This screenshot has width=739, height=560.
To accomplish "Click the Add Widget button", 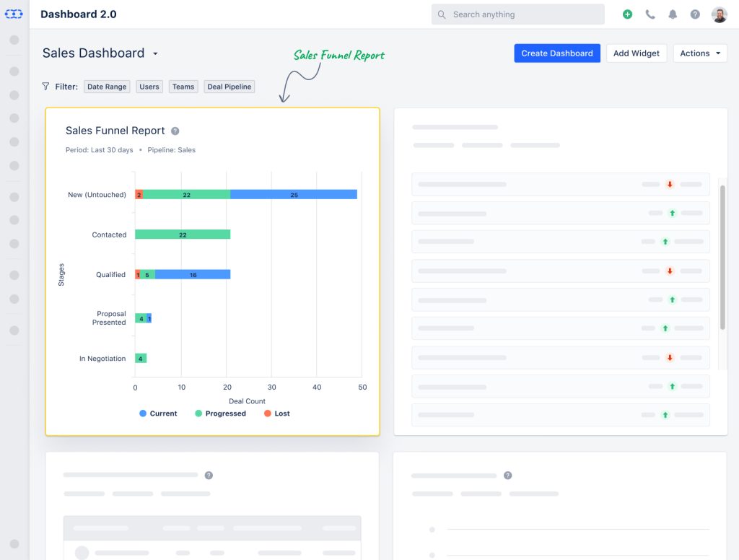I will tap(636, 53).
